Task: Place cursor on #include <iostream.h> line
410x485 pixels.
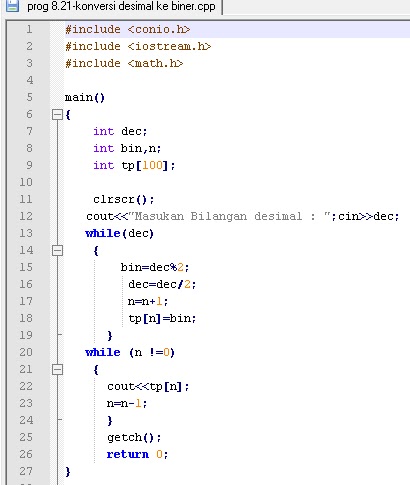Action: [138, 46]
